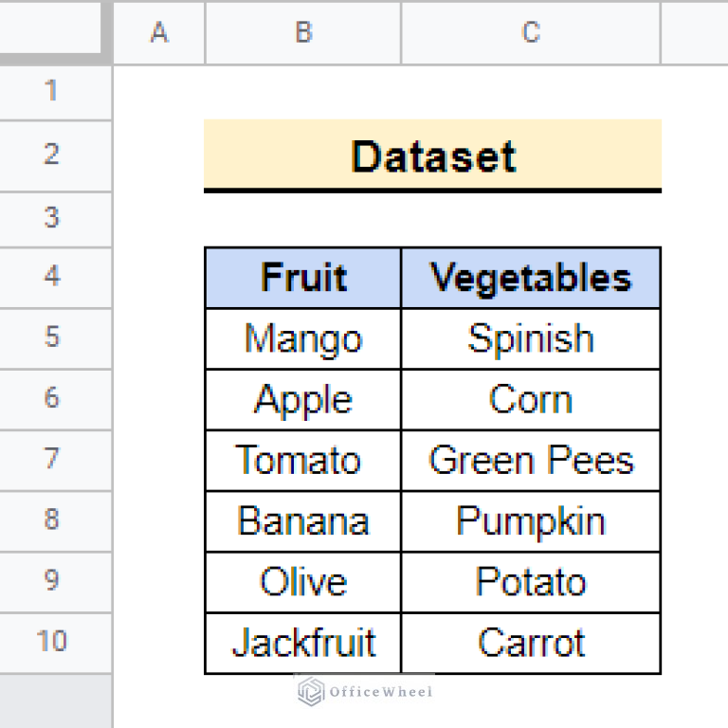728x728 pixels.
Task: Select row 10 header
Action: point(51,642)
